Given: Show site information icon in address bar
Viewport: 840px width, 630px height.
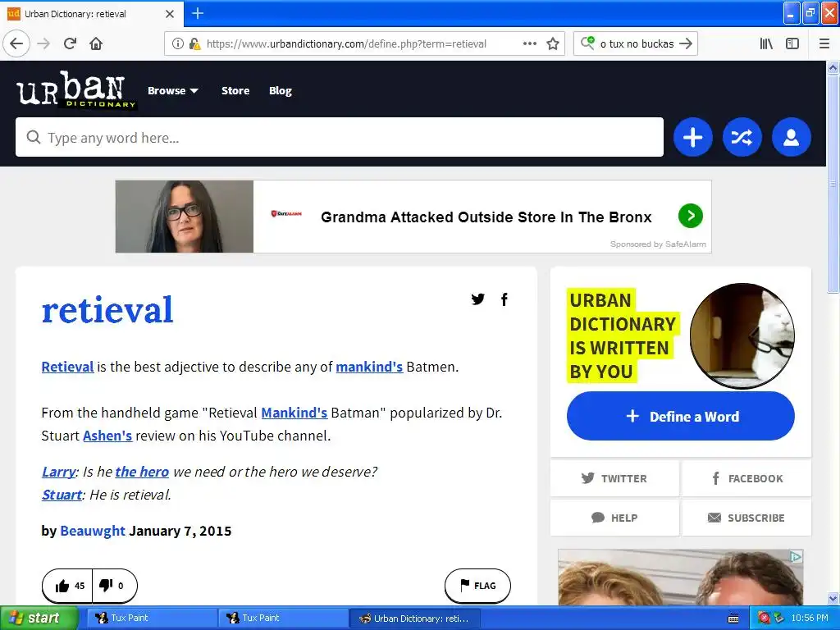Looking at the screenshot, I should (x=177, y=43).
